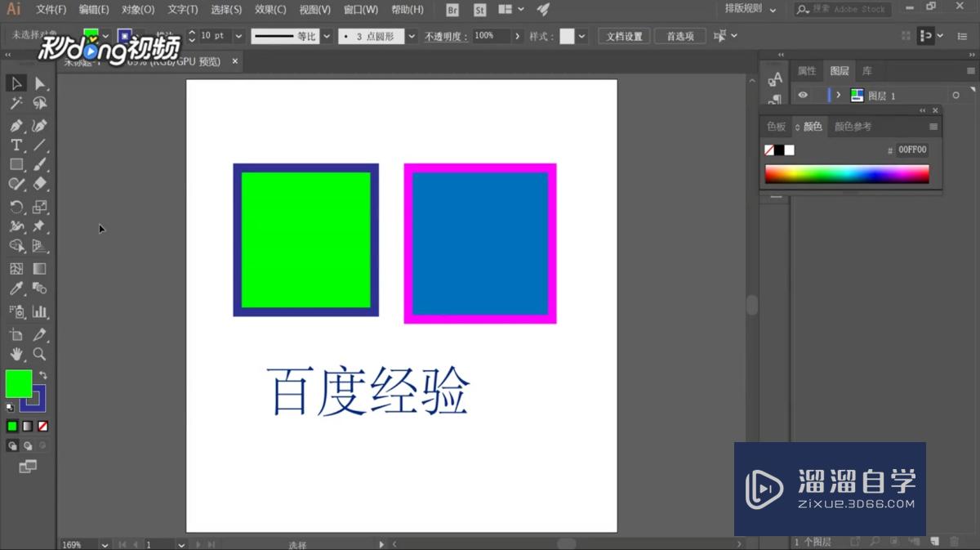Open 首选项 settings
This screenshot has height=550, width=980.
tap(679, 35)
